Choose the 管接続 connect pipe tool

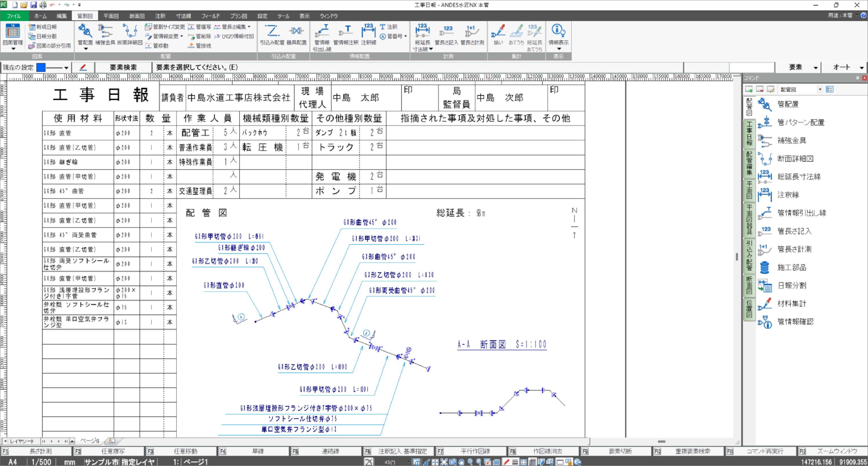pyautogui.click(x=199, y=46)
